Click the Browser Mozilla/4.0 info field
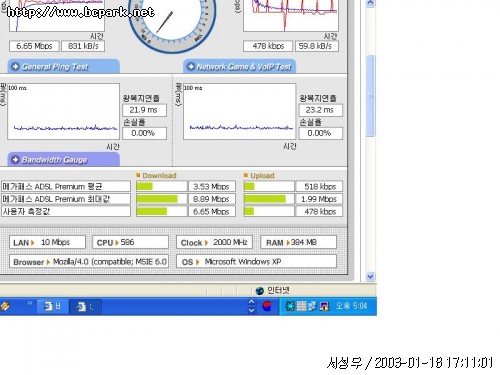 89,262
